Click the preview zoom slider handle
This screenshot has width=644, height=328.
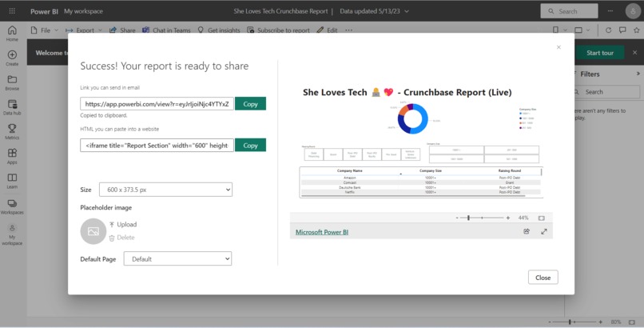click(468, 218)
